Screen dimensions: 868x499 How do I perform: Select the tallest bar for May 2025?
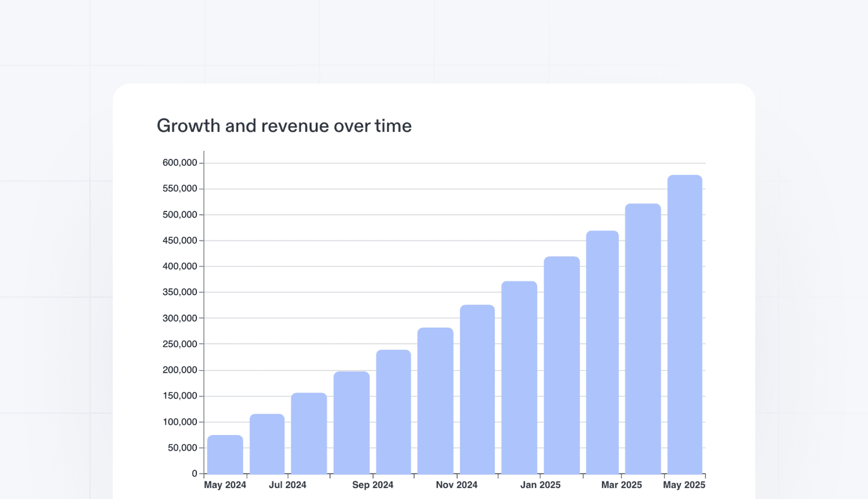pyautogui.click(x=685, y=324)
